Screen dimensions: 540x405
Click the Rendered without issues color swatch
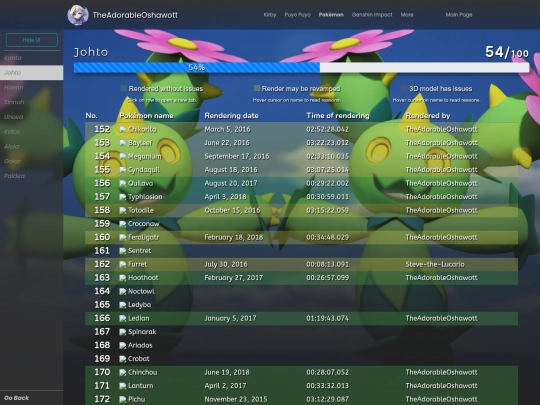point(124,89)
